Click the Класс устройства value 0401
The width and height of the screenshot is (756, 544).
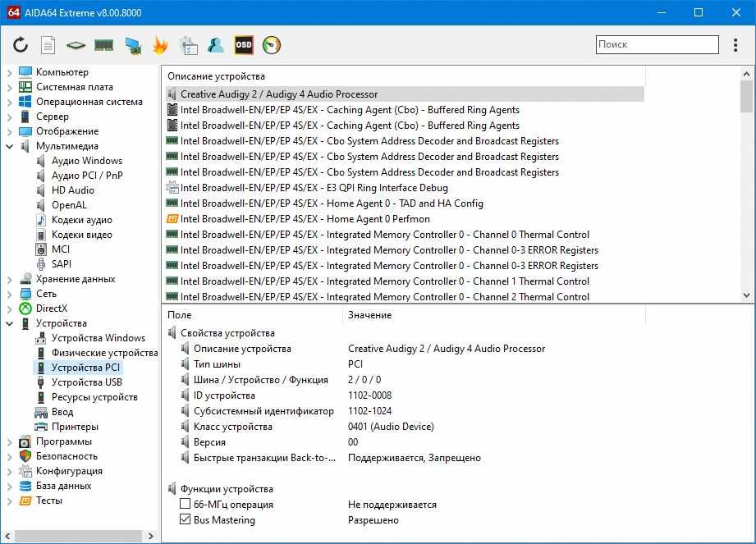[391, 427]
